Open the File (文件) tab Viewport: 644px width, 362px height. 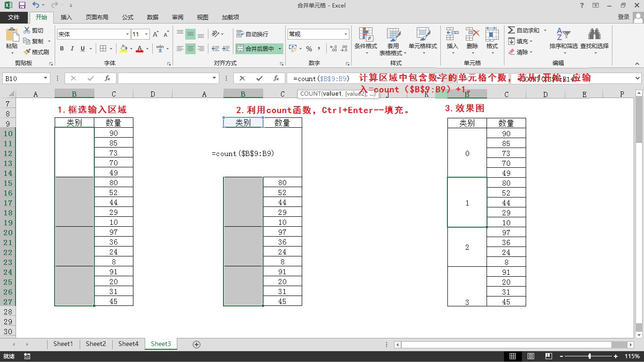[14, 17]
